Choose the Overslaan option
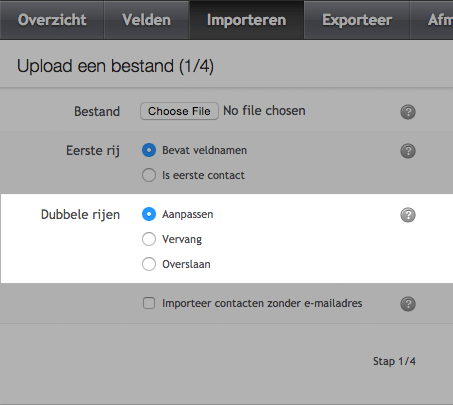Image resolution: width=453 pixels, height=405 pixels. point(149,264)
